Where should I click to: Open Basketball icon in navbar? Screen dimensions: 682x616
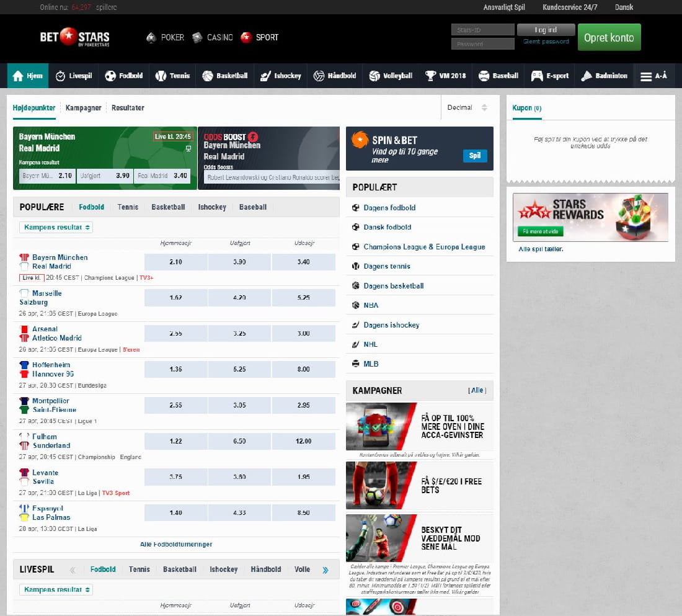coord(208,76)
